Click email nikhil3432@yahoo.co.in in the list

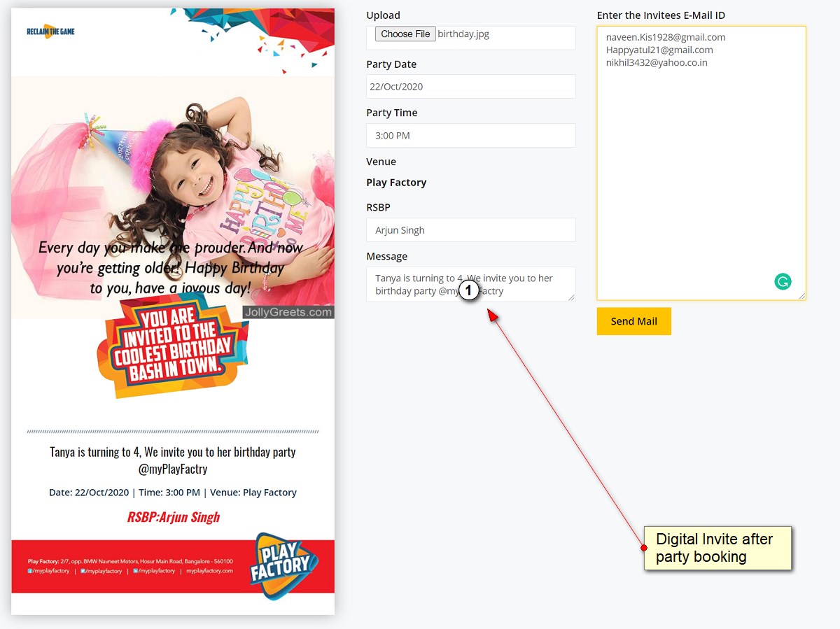pyautogui.click(x=657, y=62)
